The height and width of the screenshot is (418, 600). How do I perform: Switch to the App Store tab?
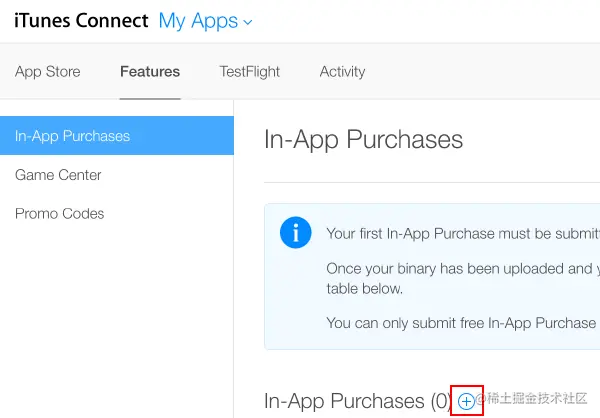[x=48, y=72]
